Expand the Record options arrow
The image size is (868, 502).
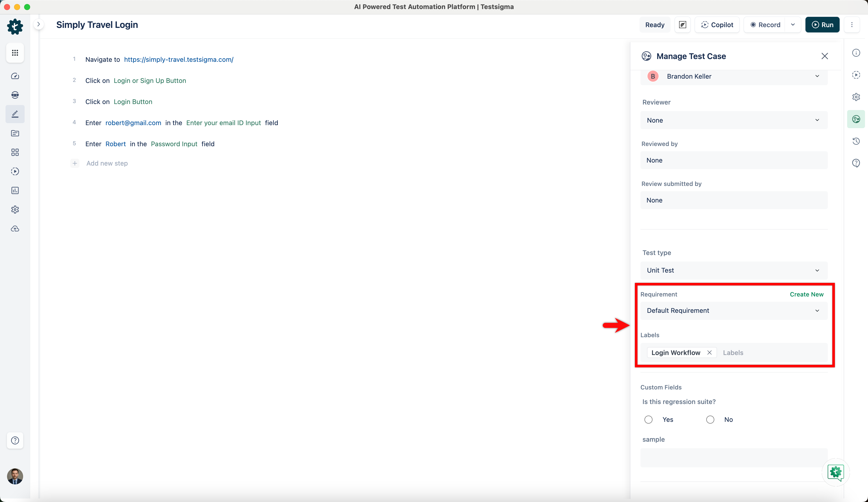[x=793, y=25]
